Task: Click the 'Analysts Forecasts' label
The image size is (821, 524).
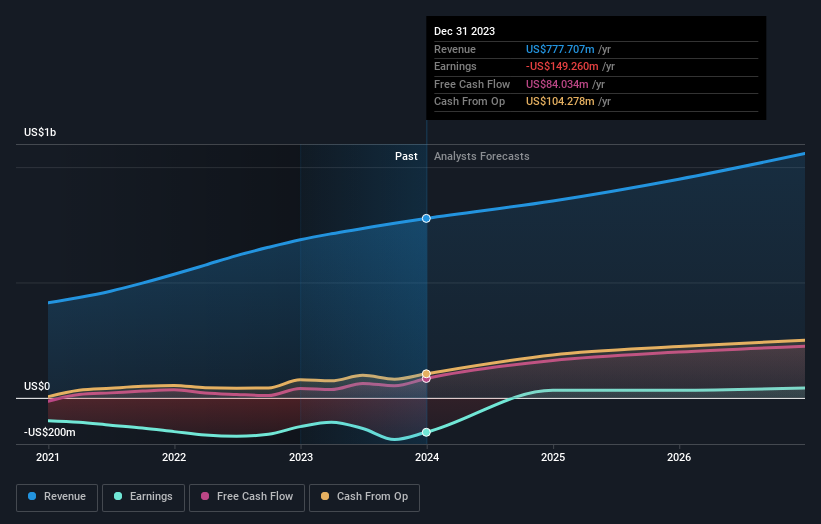Action: pyautogui.click(x=482, y=157)
